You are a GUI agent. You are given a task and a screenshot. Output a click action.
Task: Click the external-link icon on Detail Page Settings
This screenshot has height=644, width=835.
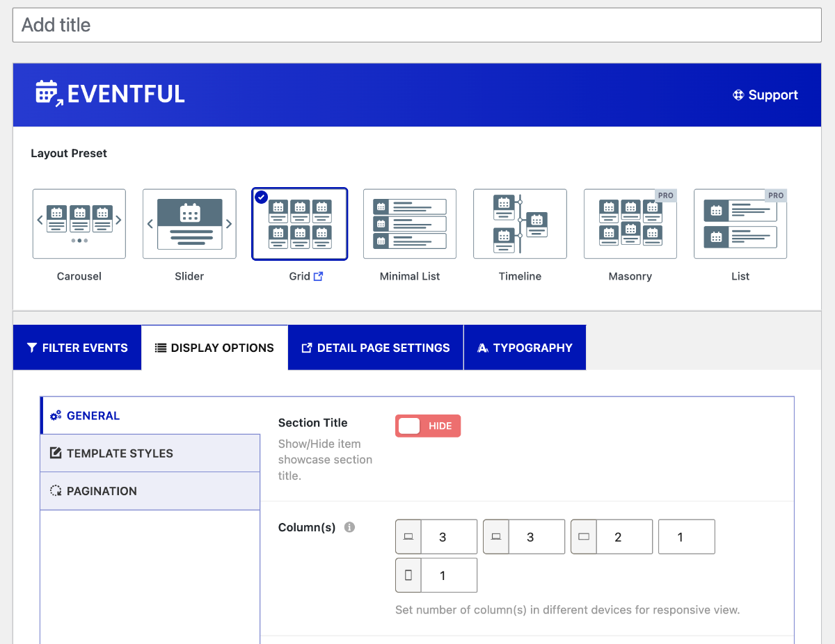pos(307,348)
